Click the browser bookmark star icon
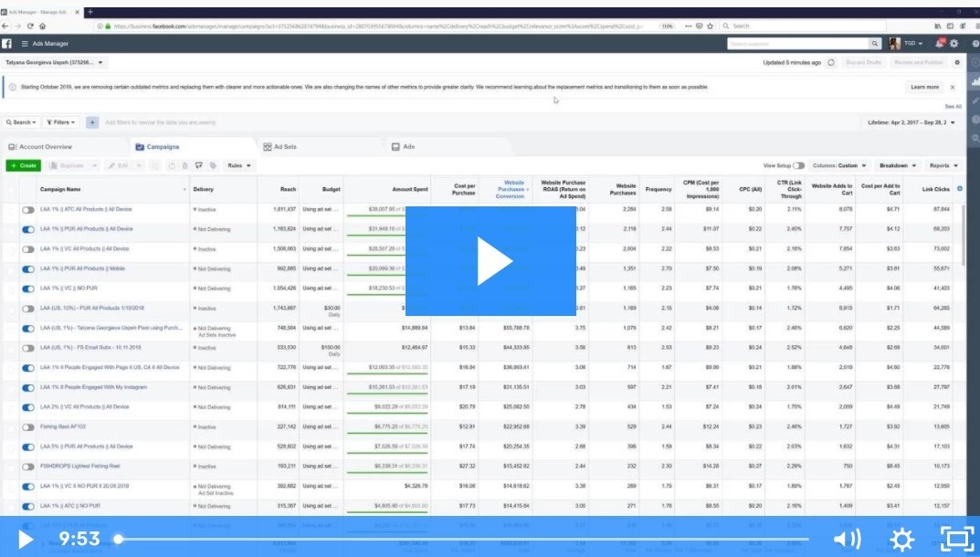Viewport: 980px width, 557px height. (x=710, y=26)
